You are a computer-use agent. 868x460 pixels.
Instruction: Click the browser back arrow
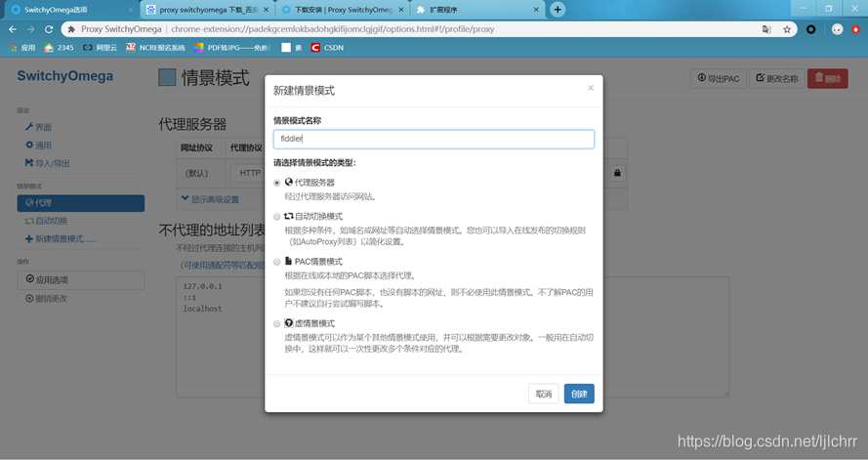coord(13,29)
